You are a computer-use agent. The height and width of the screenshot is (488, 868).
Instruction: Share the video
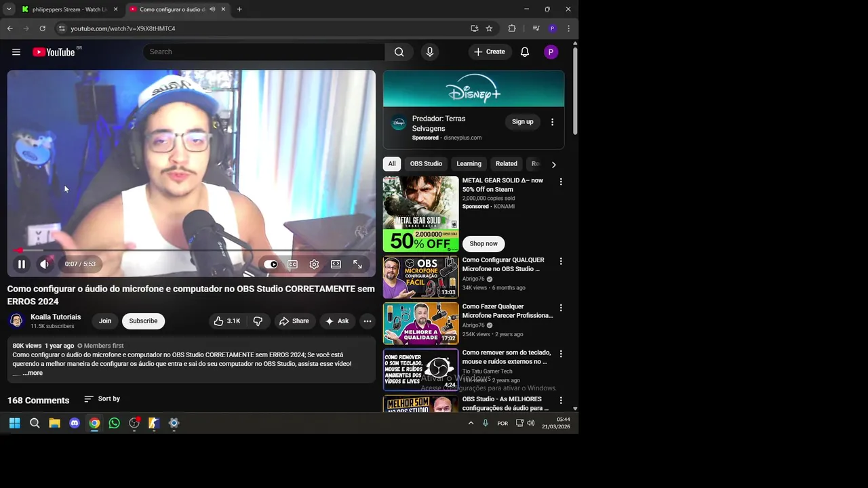294,321
